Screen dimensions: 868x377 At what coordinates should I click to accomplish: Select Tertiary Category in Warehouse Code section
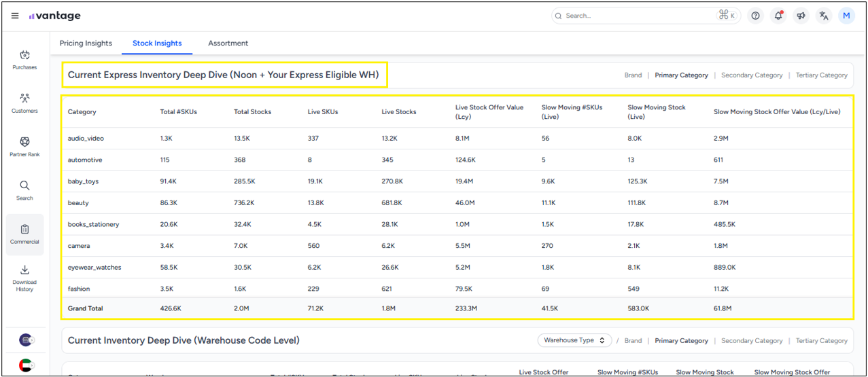[x=821, y=341]
